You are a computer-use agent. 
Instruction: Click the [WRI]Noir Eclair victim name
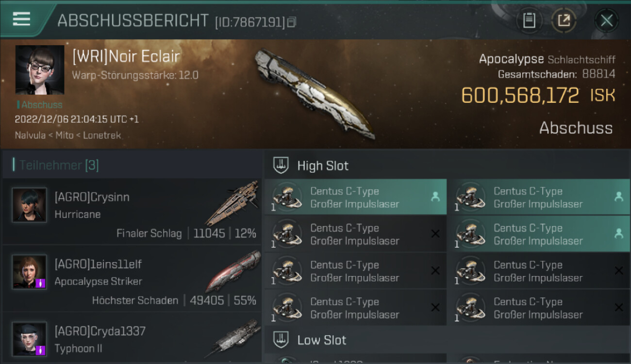[126, 57]
